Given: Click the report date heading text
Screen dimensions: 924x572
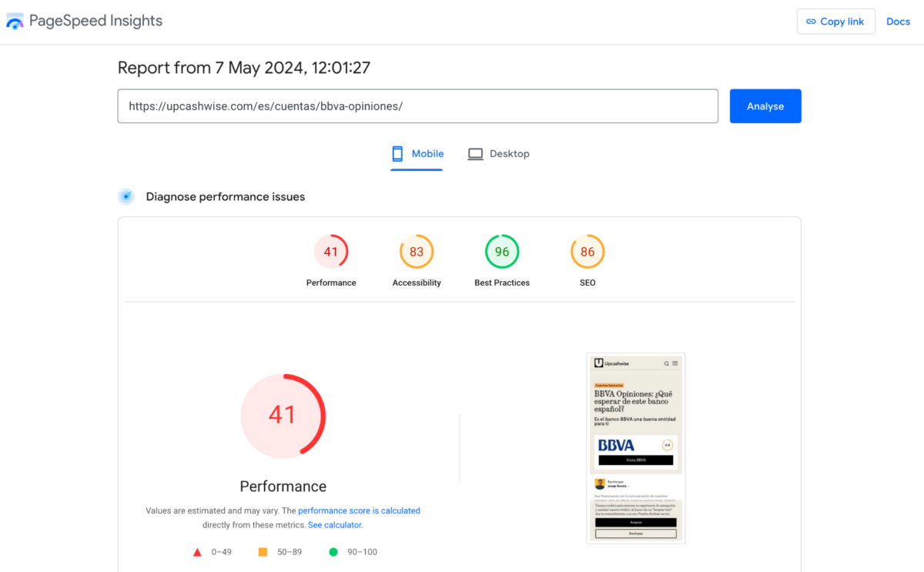Looking at the screenshot, I should pos(244,68).
